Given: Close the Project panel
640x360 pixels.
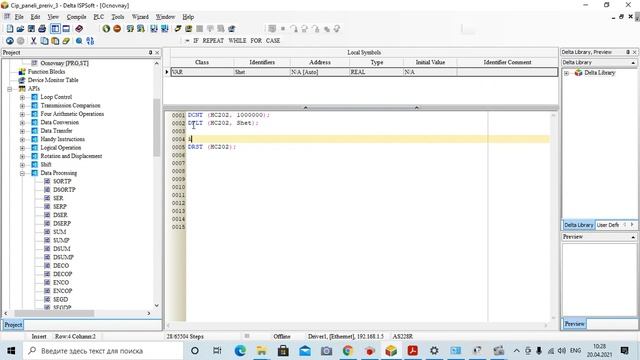Looking at the screenshot, I should (157, 53).
